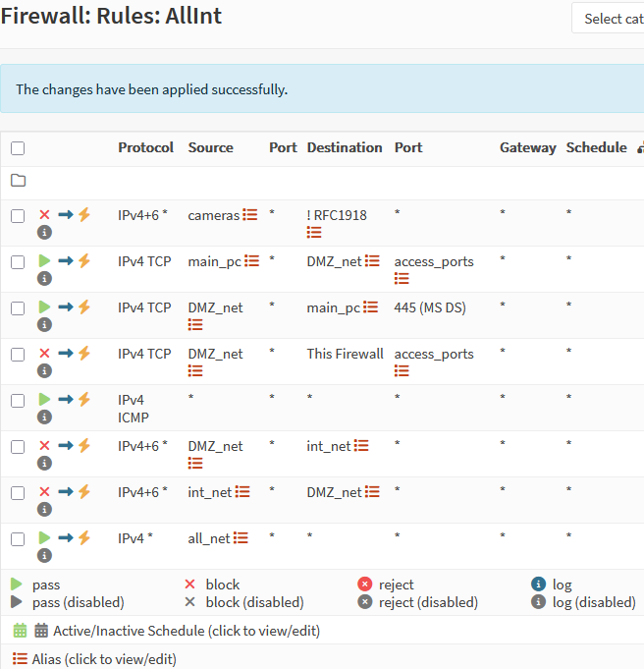Click 'block (disabled)' legend entry
The width and height of the screenshot is (644, 669).
(254, 602)
